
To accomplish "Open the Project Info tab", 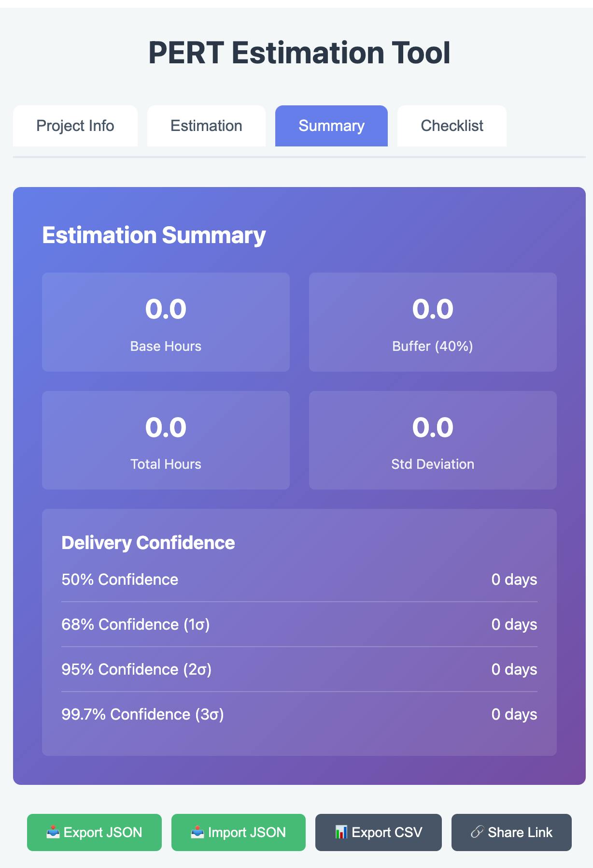I will [75, 126].
